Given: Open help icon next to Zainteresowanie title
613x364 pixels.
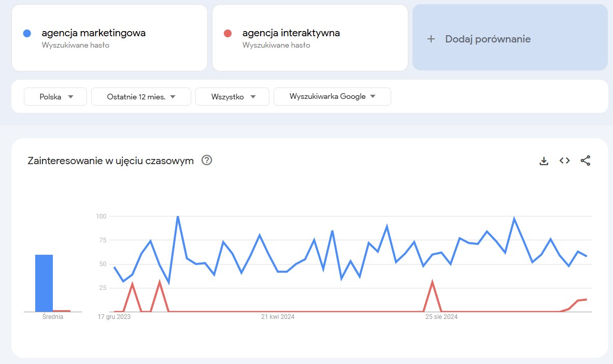Looking at the screenshot, I should pyautogui.click(x=207, y=160).
